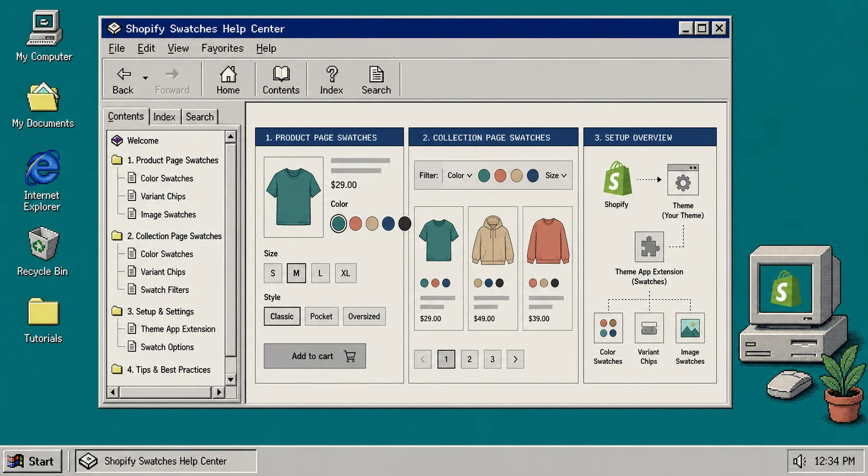Click Shopify Swatches Help Center taskbar button
This screenshot has height=476, width=868.
pos(166,461)
